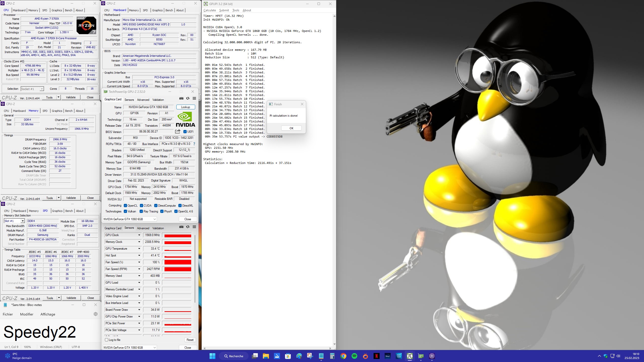
Task: Launch Paint from the taskbar
Action: (299, 356)
